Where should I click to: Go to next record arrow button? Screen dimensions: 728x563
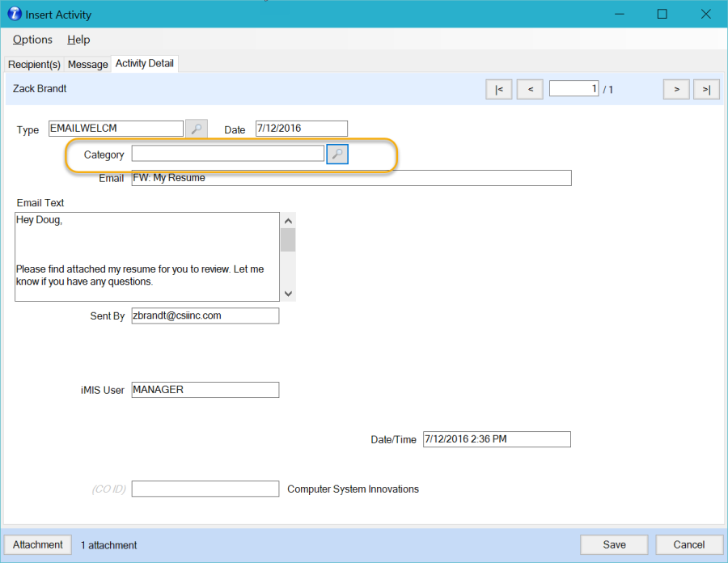pos(676,90)
